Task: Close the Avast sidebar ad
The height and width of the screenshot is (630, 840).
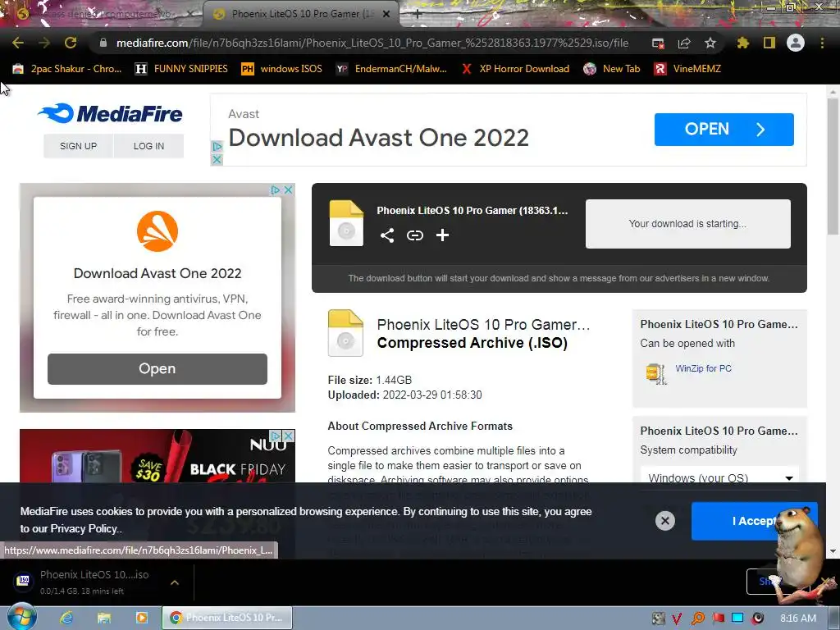Action: click(288, 189)
